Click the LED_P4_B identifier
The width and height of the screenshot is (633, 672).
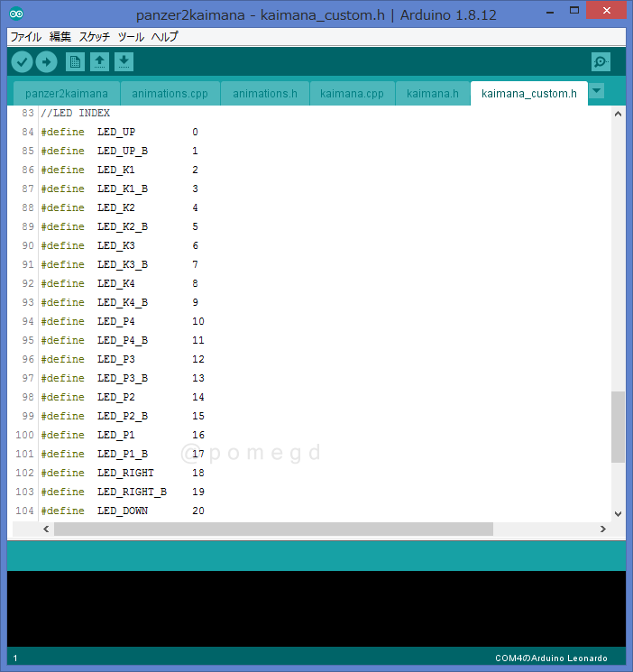click(x=123, y=340)
